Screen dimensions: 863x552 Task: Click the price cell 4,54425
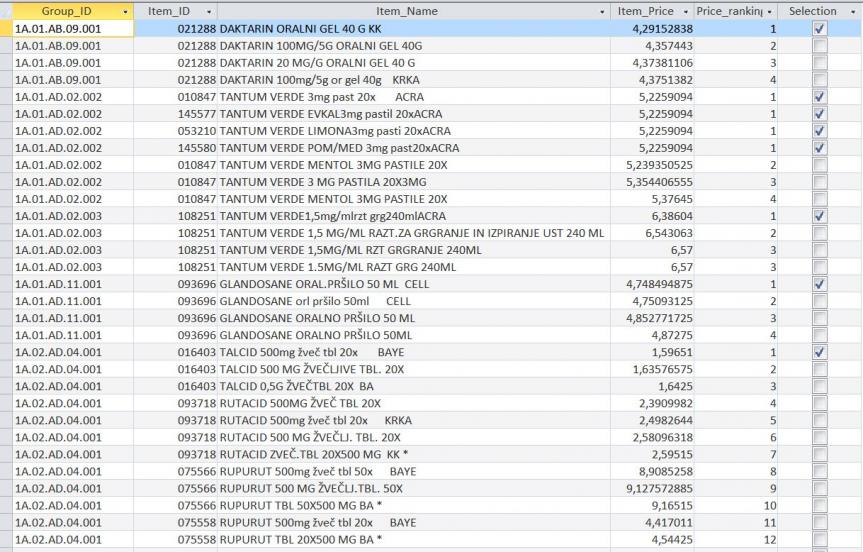coord(652,540)
